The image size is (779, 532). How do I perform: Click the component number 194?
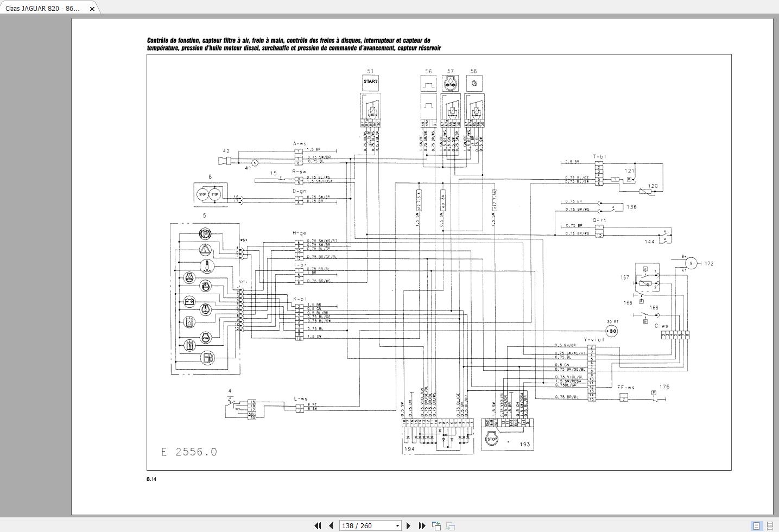(409, 449)
